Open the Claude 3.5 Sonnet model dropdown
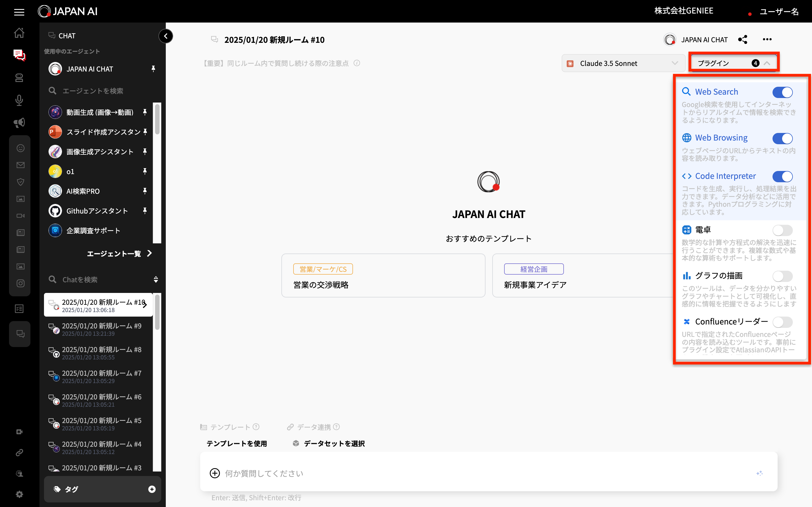The image size is (812, 507). pyautogui.click(x=623, y=63)
